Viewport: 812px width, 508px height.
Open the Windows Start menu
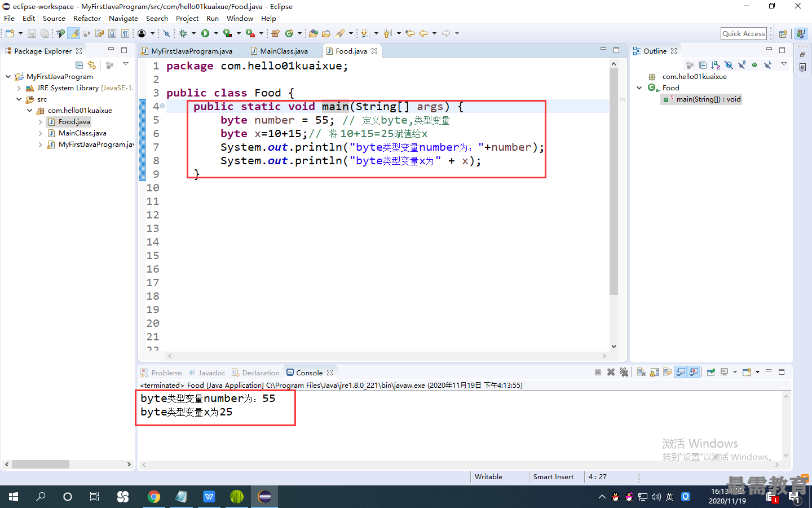pos(14,497)
